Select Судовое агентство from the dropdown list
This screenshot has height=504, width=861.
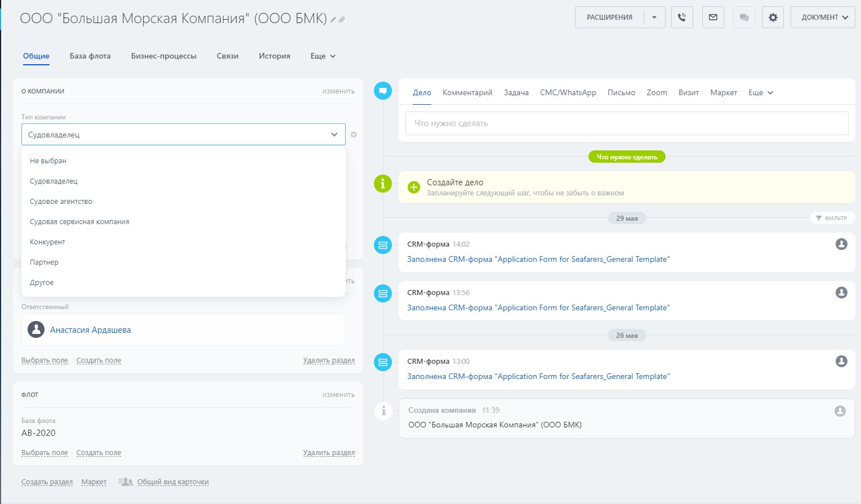coord(61,202)
